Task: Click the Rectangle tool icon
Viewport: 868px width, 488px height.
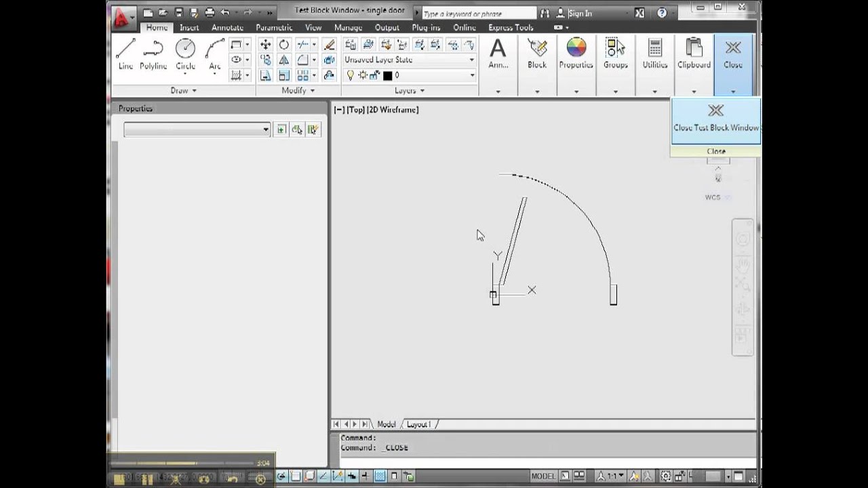Action: click(x=236, y=44)
